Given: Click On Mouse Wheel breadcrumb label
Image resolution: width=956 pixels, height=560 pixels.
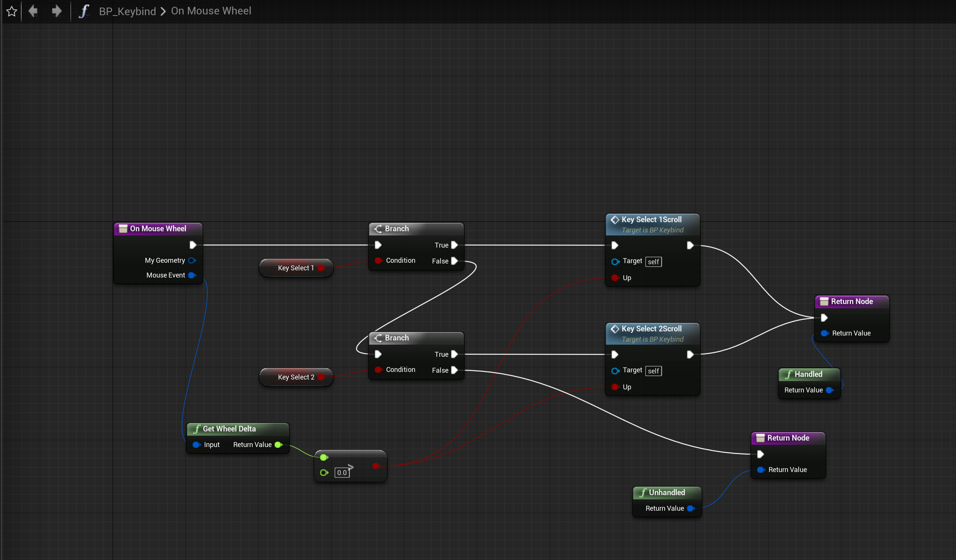Looking at the screenshot, I should [x=211, y=11].
